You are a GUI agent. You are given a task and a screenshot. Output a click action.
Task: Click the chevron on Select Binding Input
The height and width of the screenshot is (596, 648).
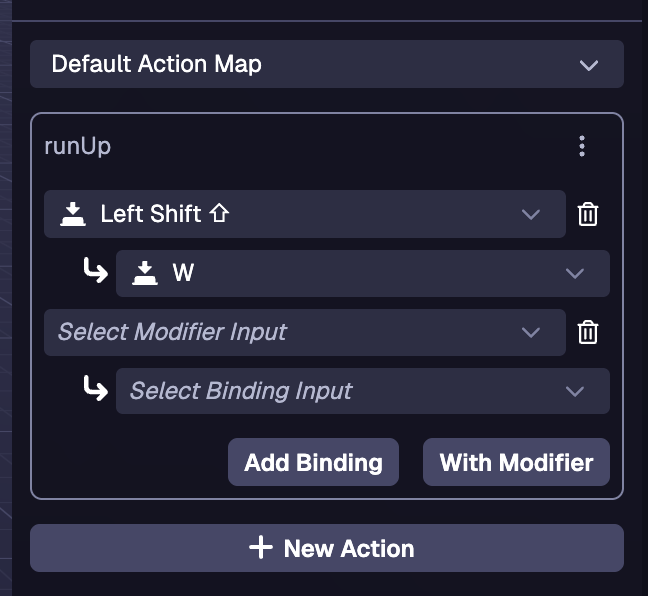tap(574, 391)
